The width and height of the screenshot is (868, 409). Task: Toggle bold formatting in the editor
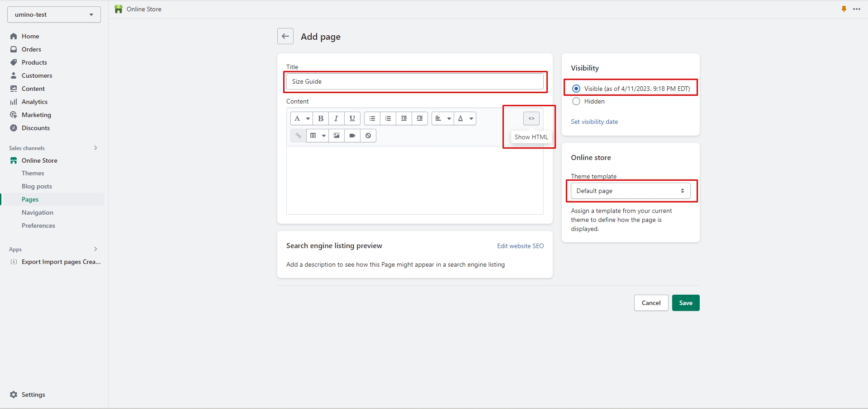321,118
